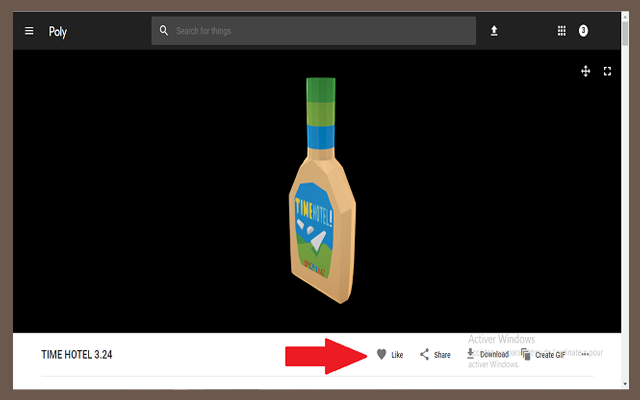Expand the Download options
This screenshot has height=400, width=640.
[494, 355]
